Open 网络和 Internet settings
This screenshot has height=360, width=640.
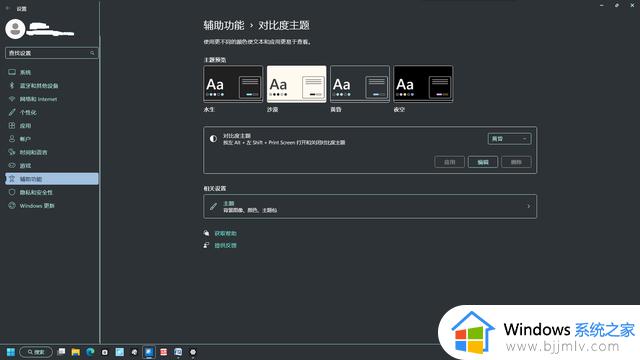coord(51,99)
